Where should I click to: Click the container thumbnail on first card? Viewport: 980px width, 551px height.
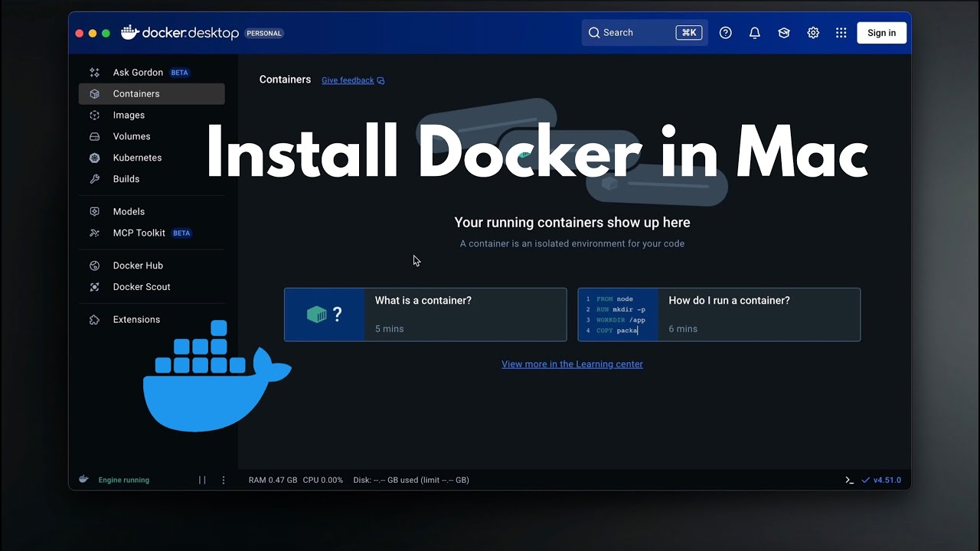click(325, 315)
